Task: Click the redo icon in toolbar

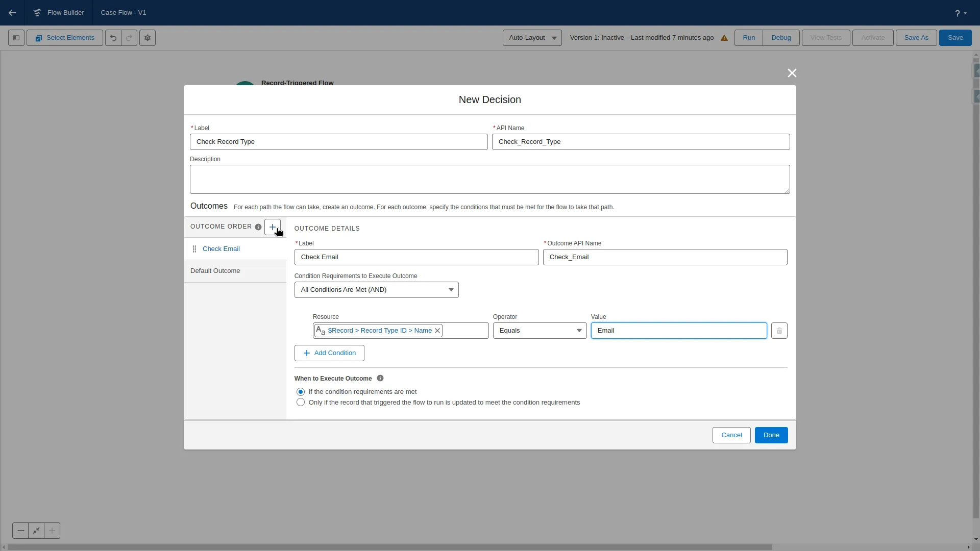Action: [129, 38]
